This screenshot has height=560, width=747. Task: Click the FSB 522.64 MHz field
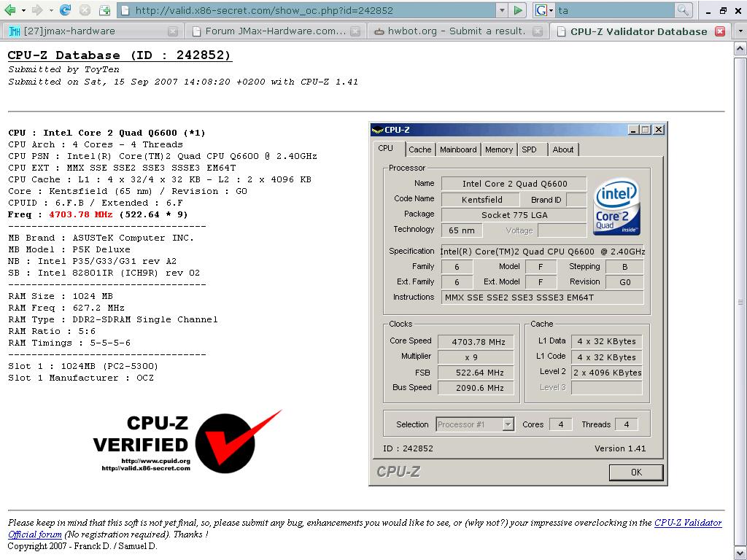(x=476, y=373)
